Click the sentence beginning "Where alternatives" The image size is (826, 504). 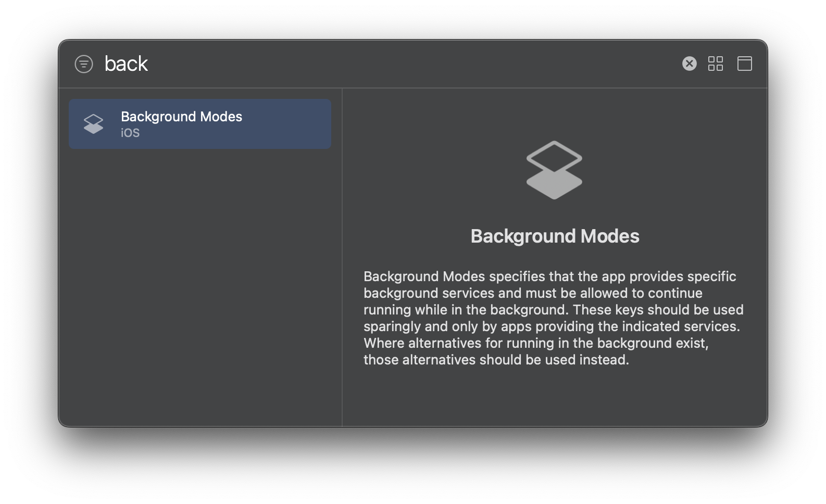pos(536,351)
